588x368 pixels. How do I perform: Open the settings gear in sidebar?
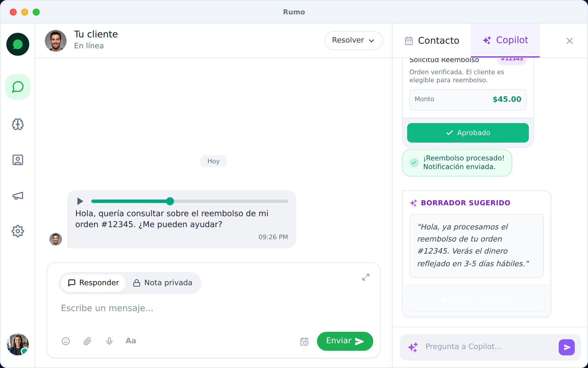click(18, 231)
